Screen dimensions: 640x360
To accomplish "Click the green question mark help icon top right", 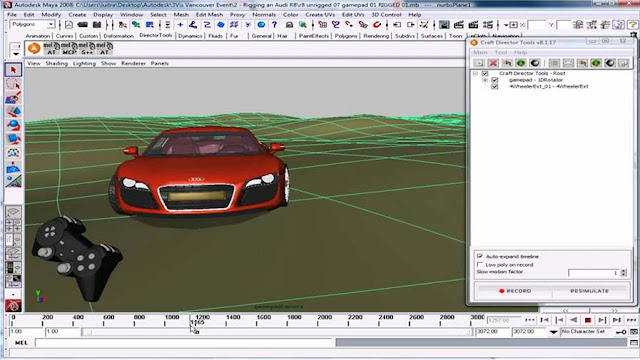I will [632, 25].
